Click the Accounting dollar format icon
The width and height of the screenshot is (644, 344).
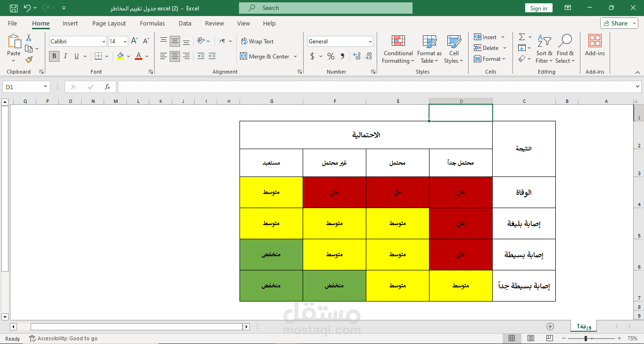tap(312, 56)
